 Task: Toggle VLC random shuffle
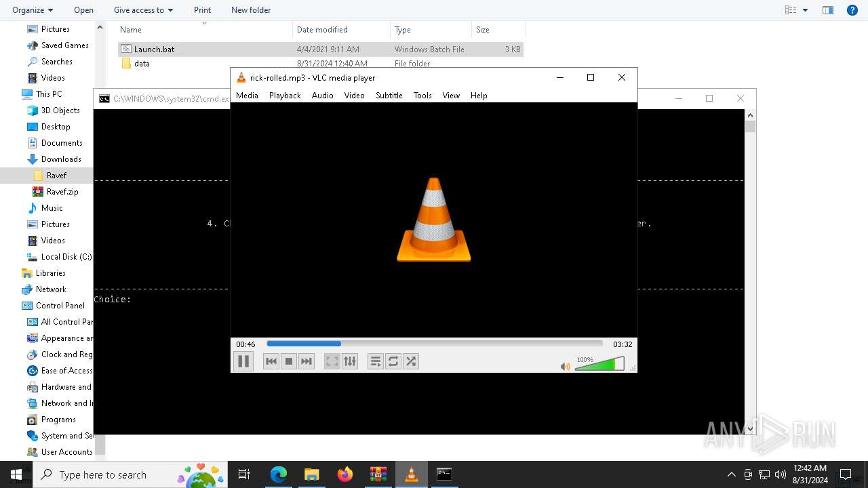pyautogui.click(x=411, y=361)
